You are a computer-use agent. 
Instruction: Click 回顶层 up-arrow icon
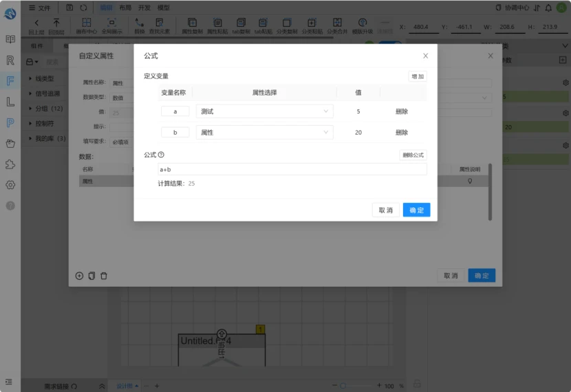tap(56, 23)
